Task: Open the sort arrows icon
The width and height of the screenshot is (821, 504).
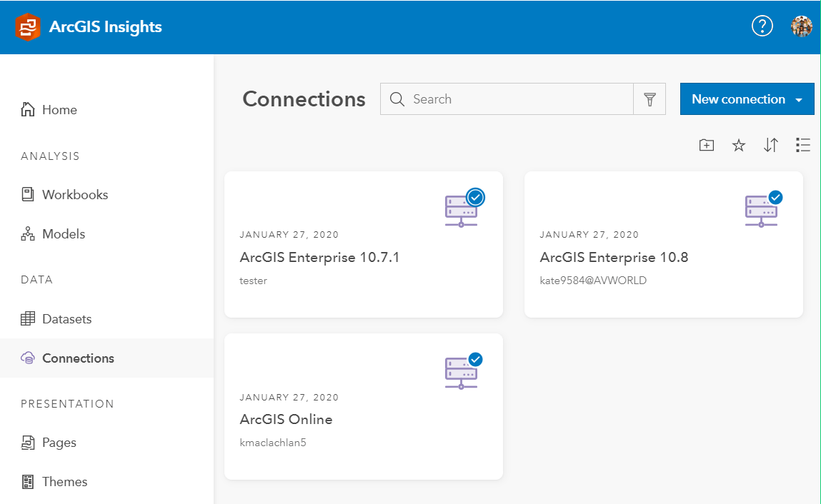Action: (x=770, y=146)
